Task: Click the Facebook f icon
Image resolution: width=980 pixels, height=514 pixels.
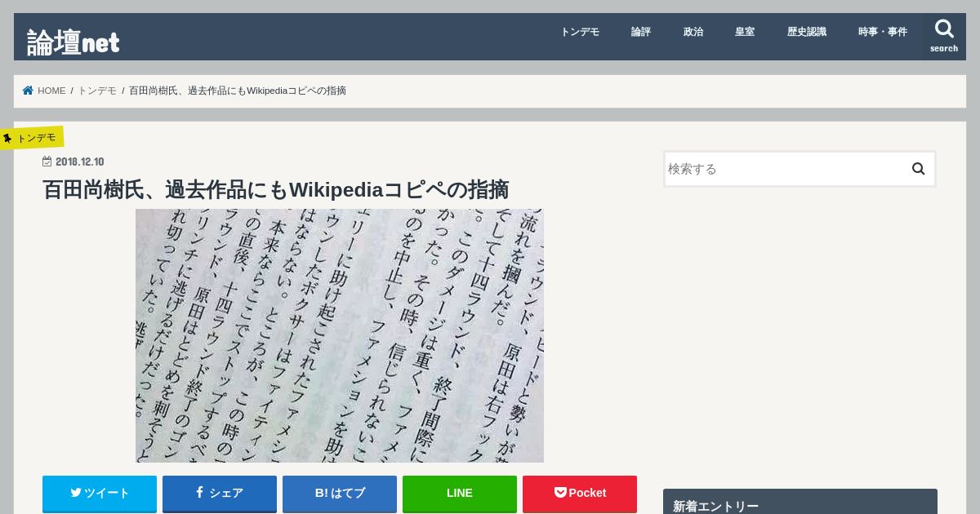Action: (199, 493)
